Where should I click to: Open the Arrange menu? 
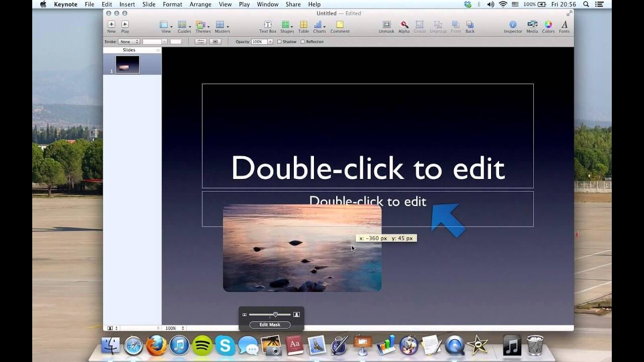[x=201, y=5]
